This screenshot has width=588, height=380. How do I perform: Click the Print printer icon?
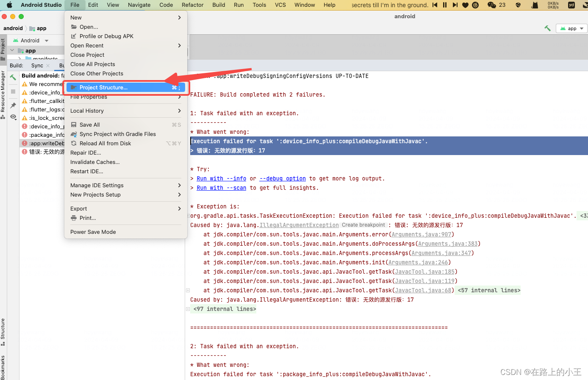74,218
